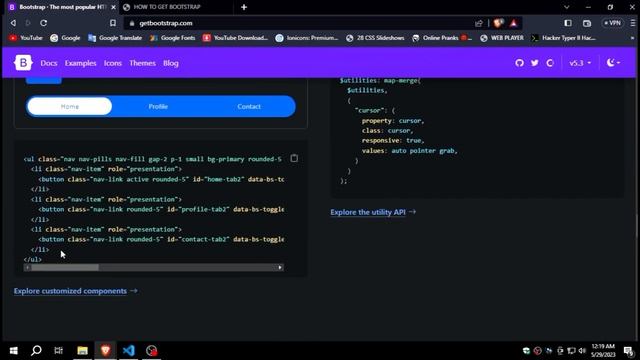Open Windows taskbar search

(x=36, y=351)
